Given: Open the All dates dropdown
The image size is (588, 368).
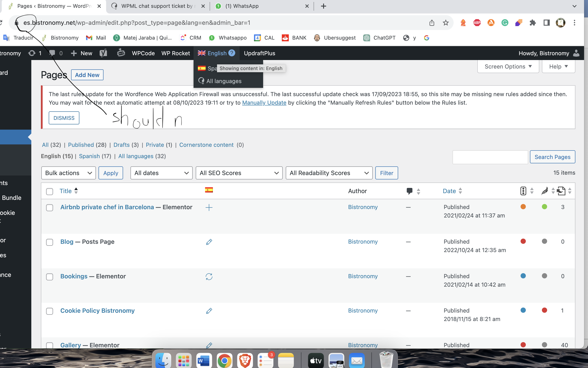Looking at the screenshot, I should click(161, 173).
